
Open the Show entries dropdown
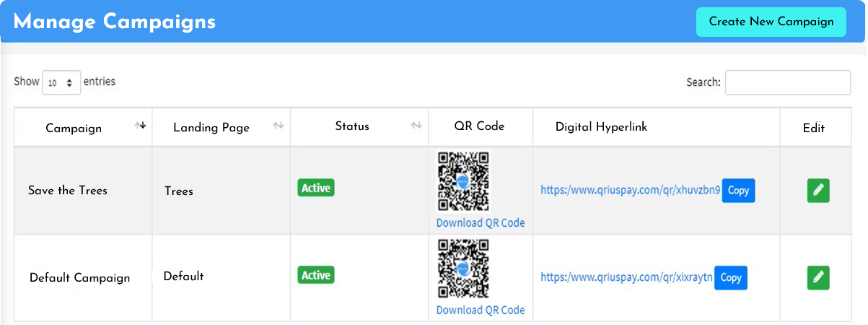(x=61, y=82)
